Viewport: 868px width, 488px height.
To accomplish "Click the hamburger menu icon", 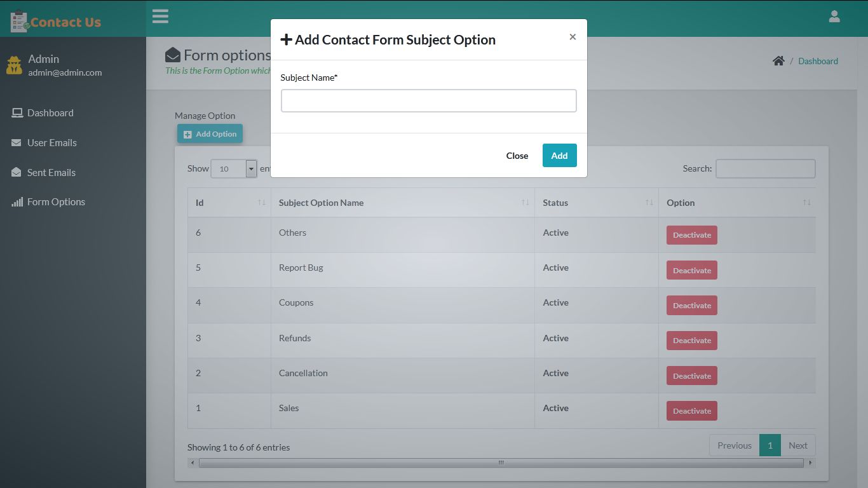I will pos(160,16).
